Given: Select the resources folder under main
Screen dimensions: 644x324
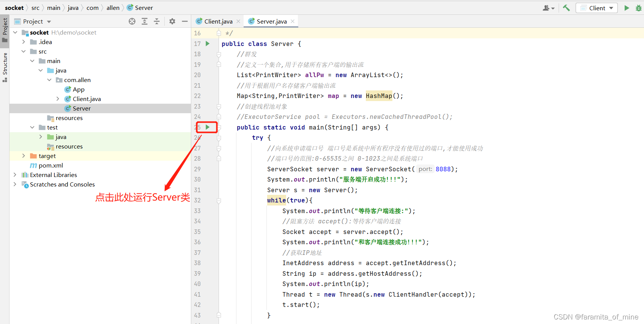Looking at the screenshot, I should [69, 118].
